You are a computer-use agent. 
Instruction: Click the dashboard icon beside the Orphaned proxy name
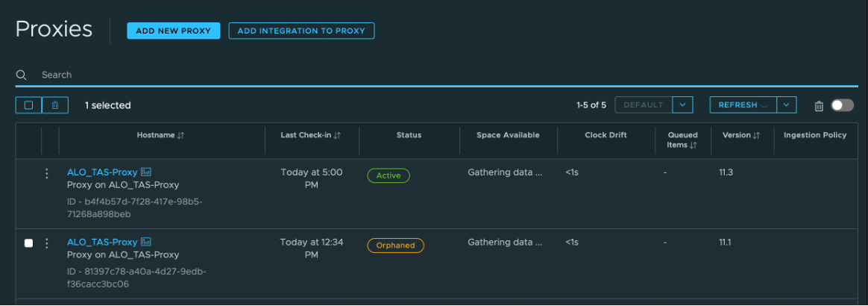click(x=146, y=242)
